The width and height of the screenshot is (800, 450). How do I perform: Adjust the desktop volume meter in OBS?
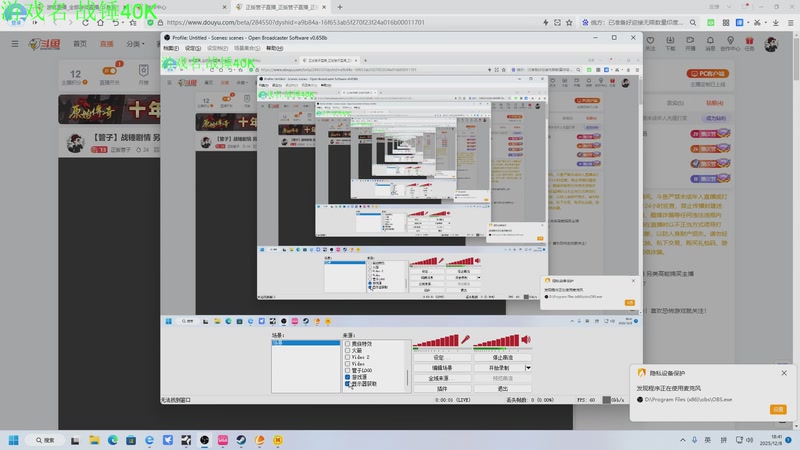coord(496,340)
